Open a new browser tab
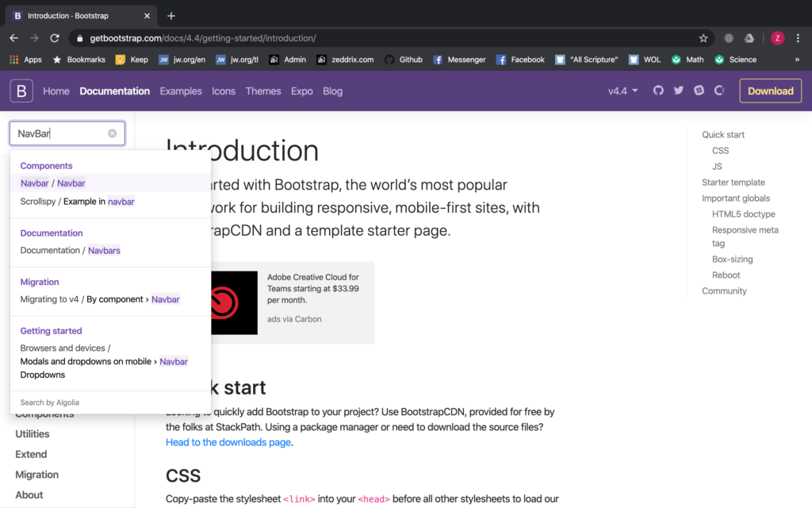The image size is (812, 508). pyautogui.click(x=171, y=16)
